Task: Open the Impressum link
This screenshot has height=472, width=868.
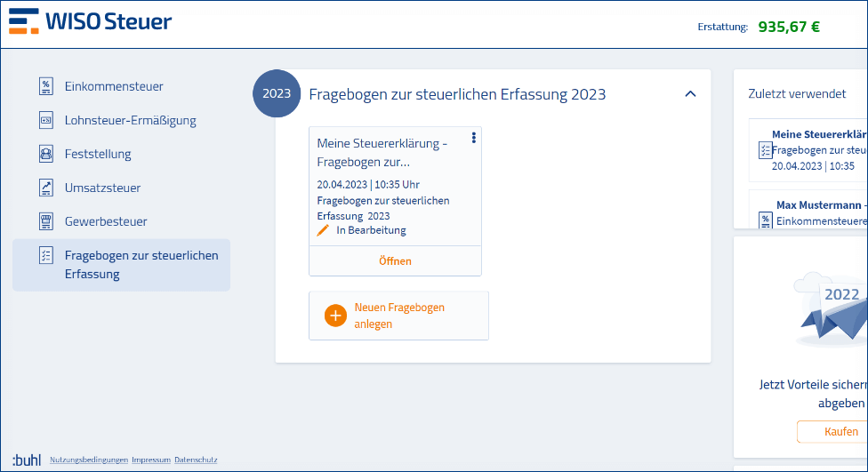Action: 151,460
